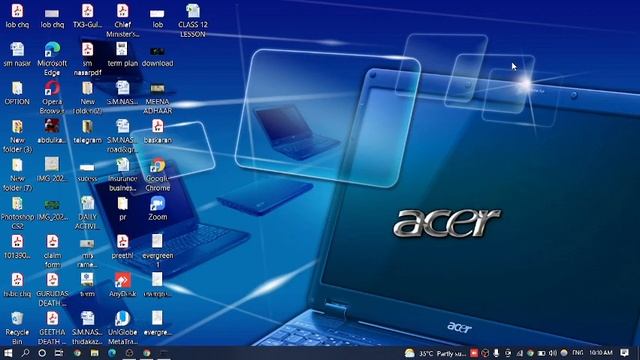Click the red tray icon near the weather
The height and width of the screenshot is (360, 640).
[x=473, y=353]
